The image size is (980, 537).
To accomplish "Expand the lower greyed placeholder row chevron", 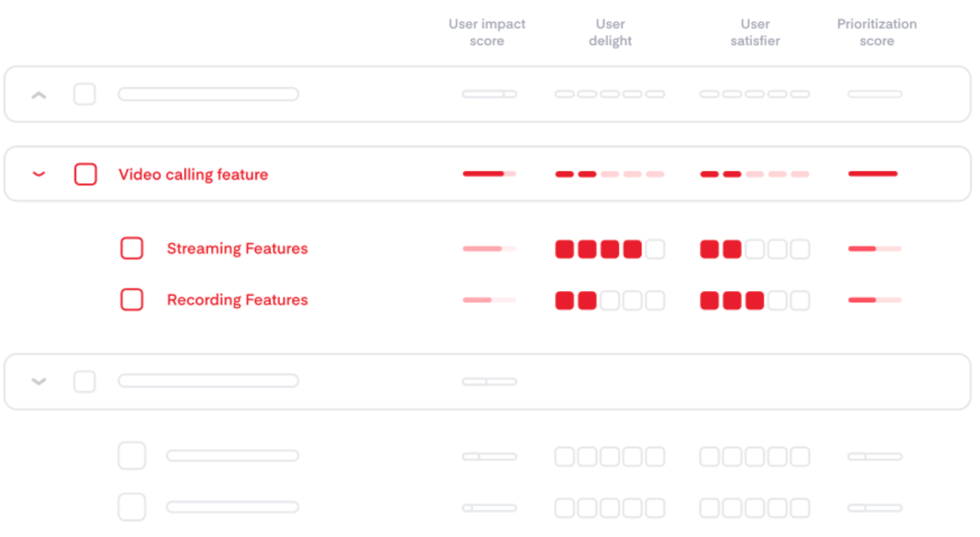I will pyautogui.click(x=39, y=382).
